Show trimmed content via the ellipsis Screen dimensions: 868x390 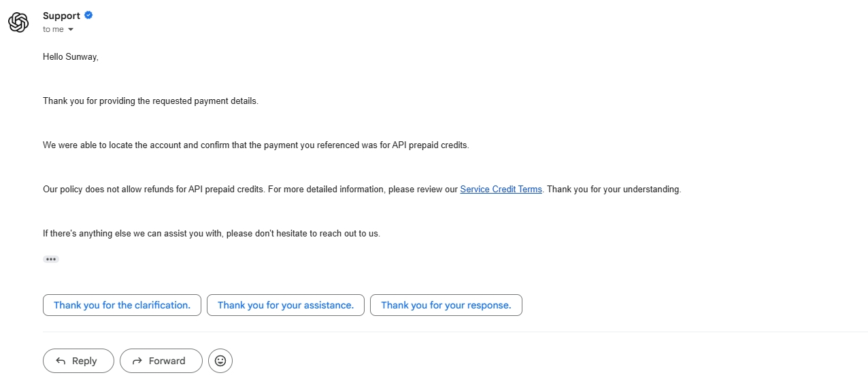[51, 259]
